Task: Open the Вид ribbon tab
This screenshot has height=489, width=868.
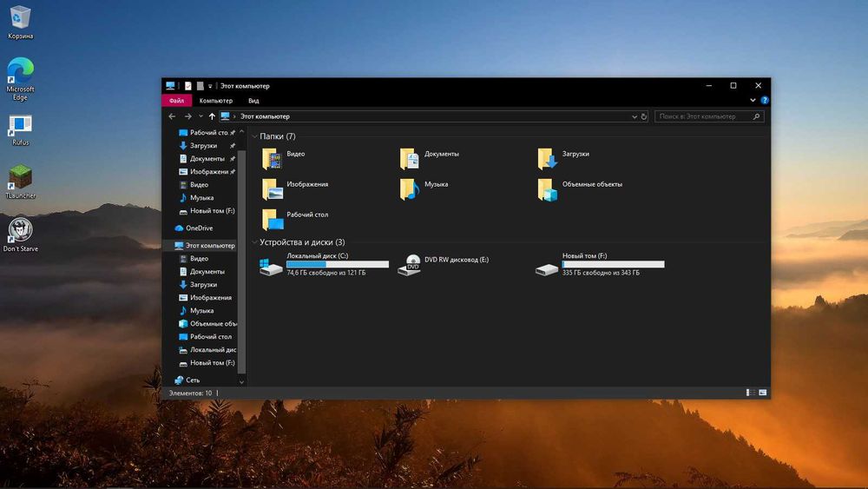Action: pos(253,100)
